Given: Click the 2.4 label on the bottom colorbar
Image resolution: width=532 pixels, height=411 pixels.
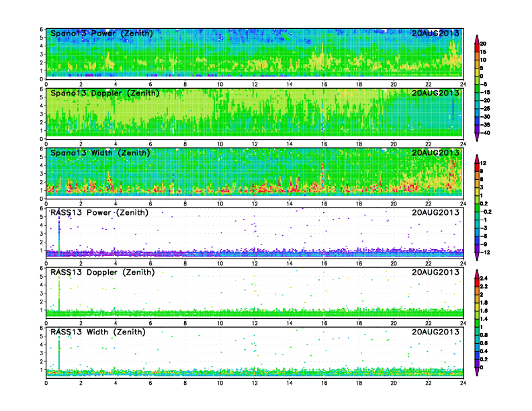Looking at the screenshot, I should pos(484,278).
